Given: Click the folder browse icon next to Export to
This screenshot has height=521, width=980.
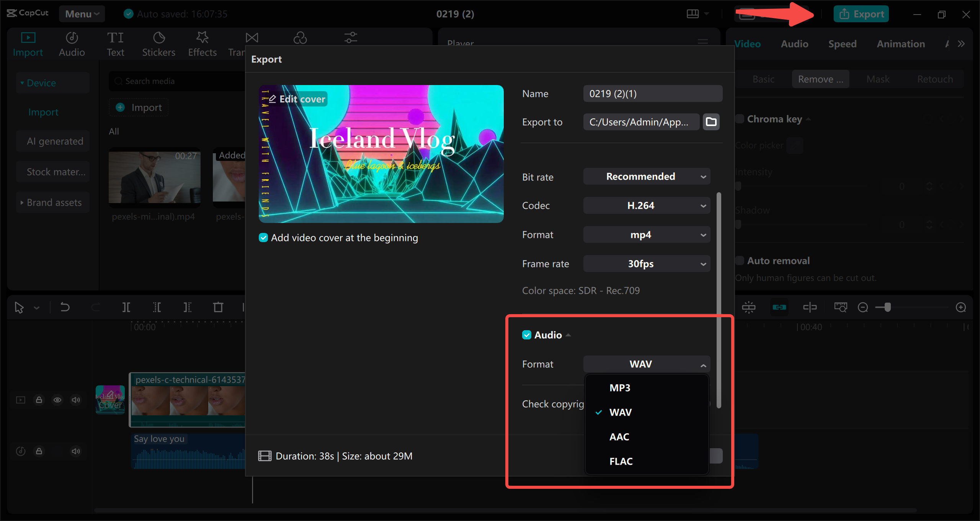Looking at the screenshot, I should 711,122.
